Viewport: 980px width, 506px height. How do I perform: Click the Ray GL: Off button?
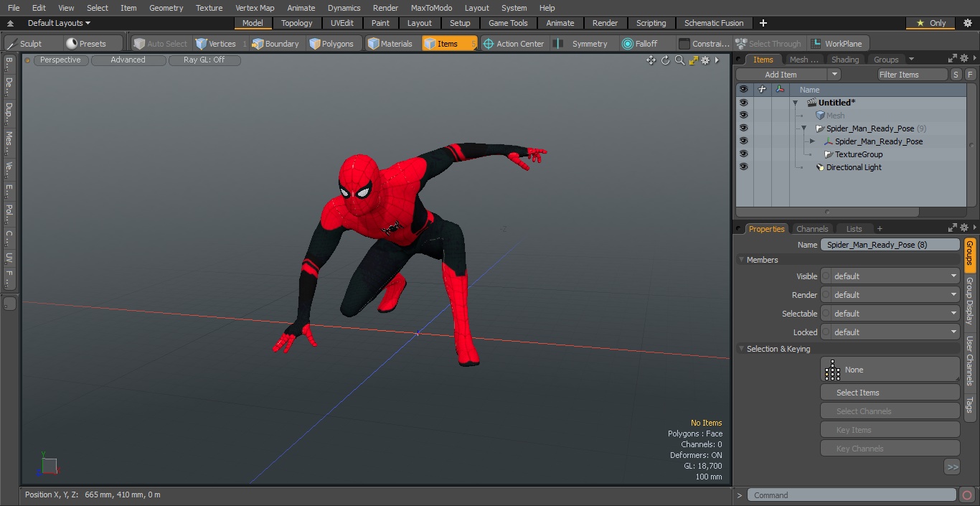click(204, 60)
